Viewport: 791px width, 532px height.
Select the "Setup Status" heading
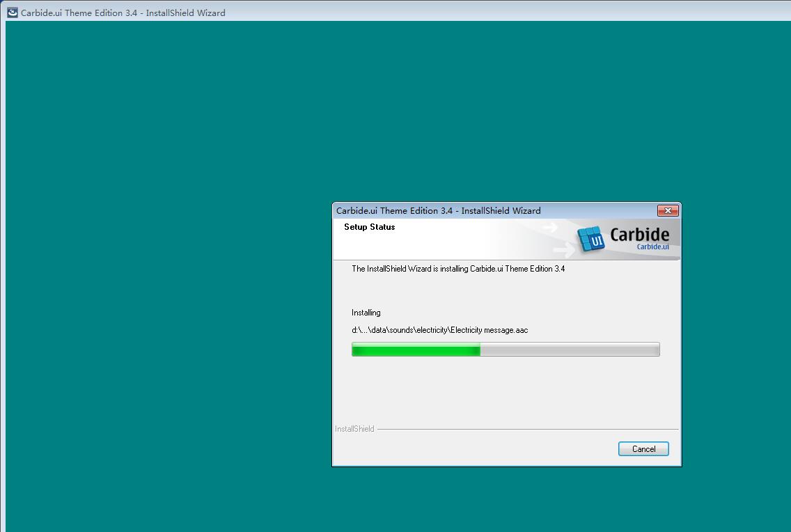[369, 227]
